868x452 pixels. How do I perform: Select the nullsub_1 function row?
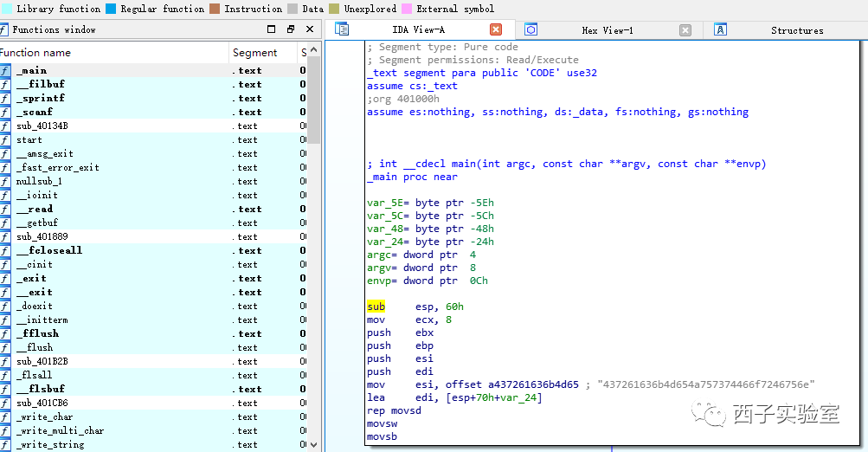(x=154, y=181)
